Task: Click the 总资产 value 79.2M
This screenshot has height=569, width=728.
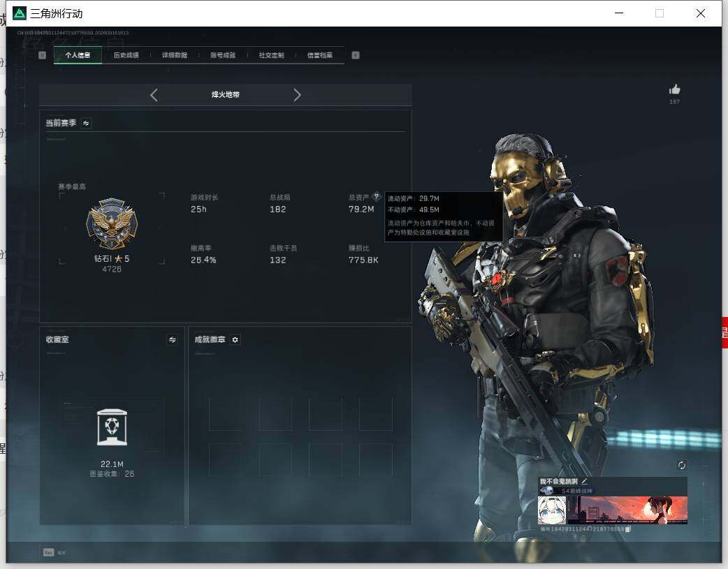Action: pos(361,209)
